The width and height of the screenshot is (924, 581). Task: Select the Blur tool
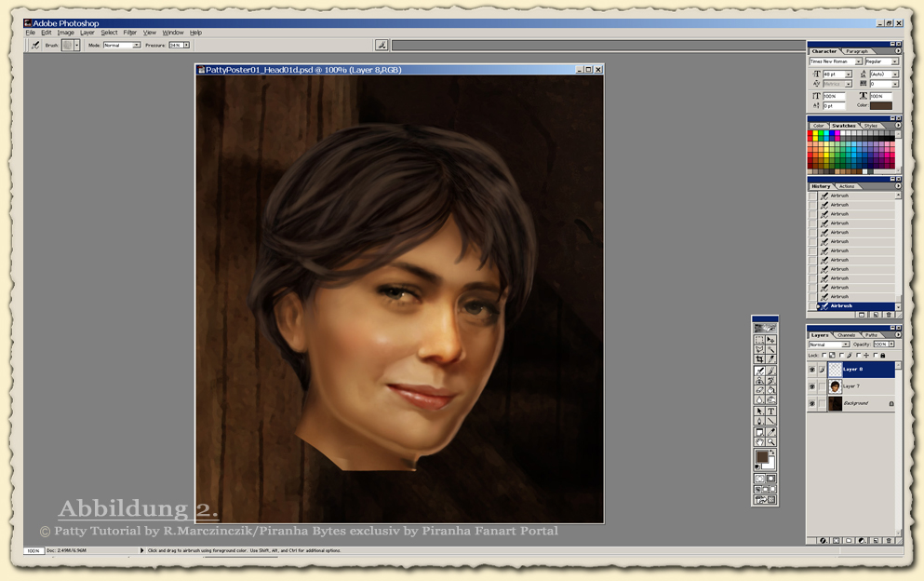click(759, 400)
